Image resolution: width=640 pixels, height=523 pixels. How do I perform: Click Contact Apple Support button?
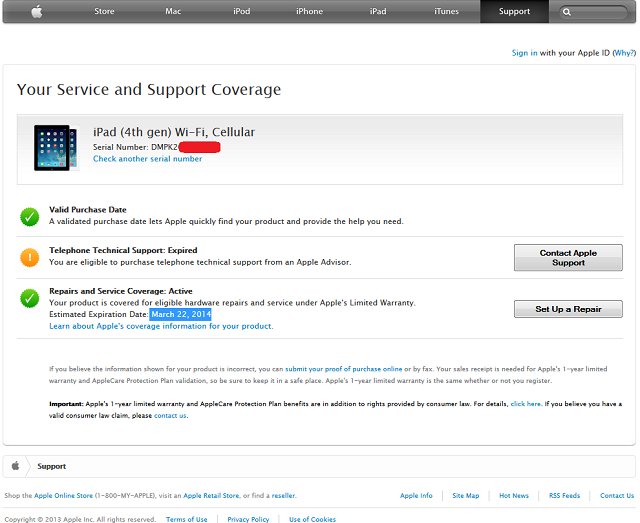pos(568,258)
